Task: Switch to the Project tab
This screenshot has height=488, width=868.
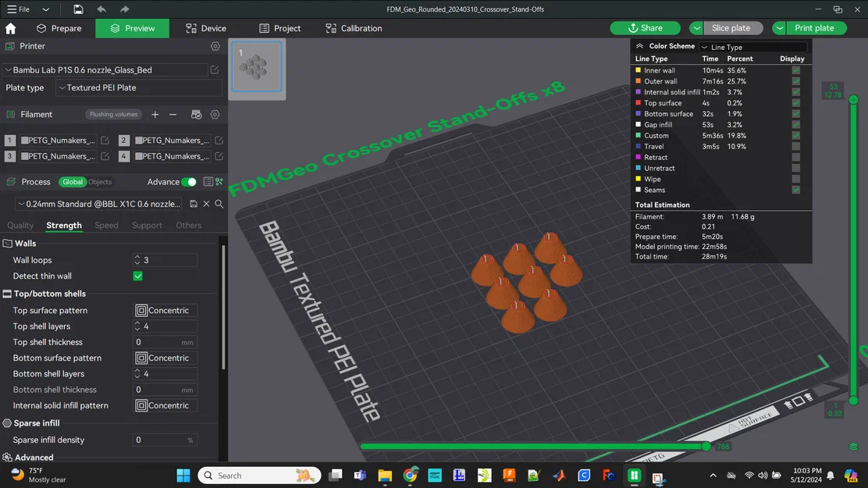Action: point(280,28)
